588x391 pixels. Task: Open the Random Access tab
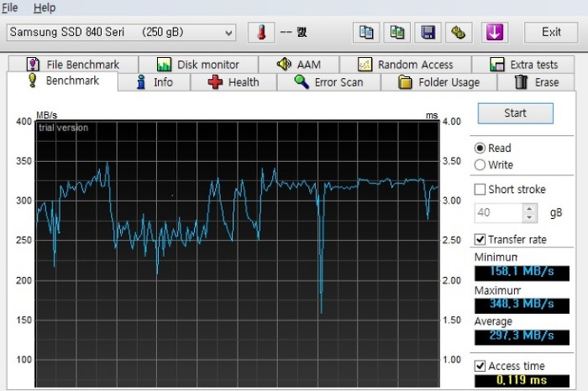click(x=406, y=65)
